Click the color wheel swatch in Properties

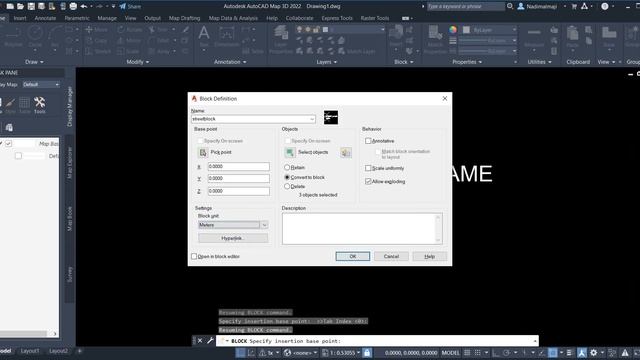point(453,30)
